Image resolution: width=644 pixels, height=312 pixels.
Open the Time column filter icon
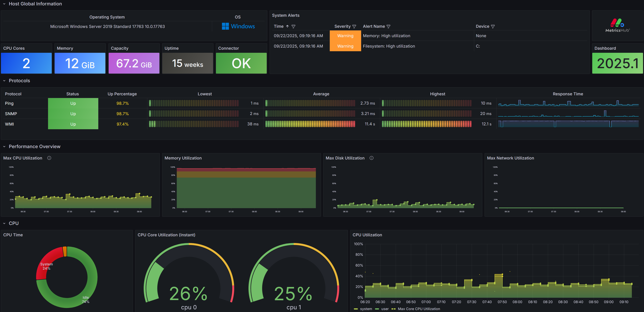point(293,27)
